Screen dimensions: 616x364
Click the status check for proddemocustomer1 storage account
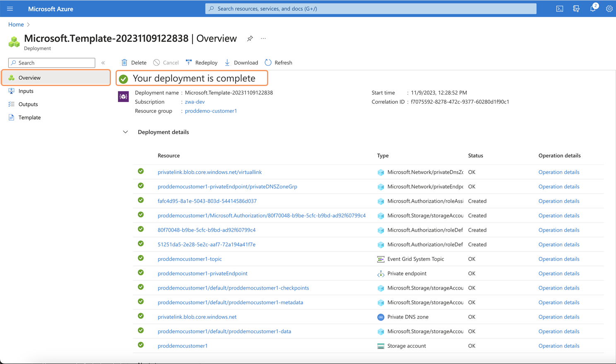click(x=141, y=345)
